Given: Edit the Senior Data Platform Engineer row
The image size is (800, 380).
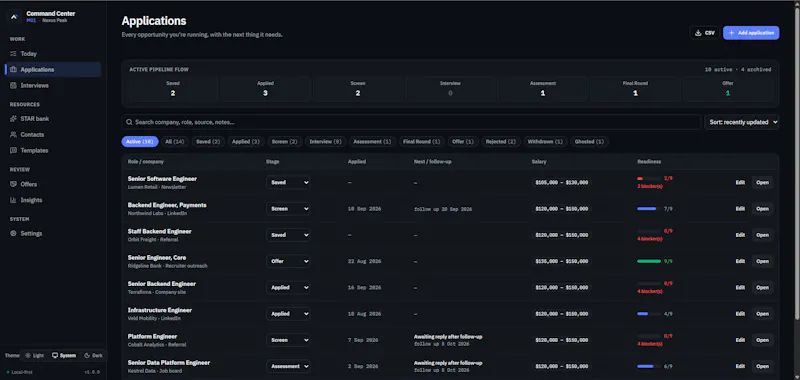Looking at the screenshot, I should point(740,366).
